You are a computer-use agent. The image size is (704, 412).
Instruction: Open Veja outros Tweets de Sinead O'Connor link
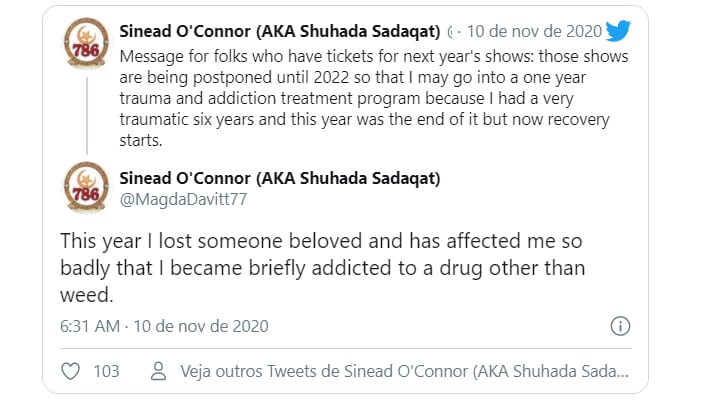click(x=404, y=371)
